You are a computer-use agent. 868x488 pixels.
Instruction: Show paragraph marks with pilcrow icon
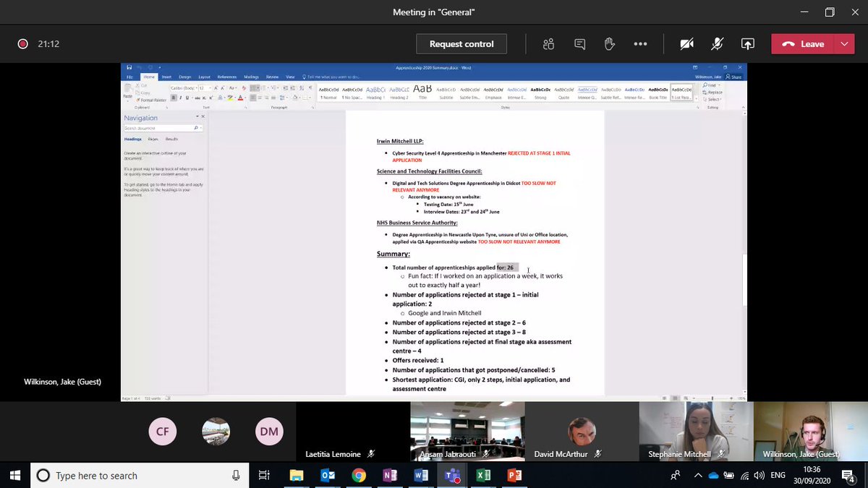(x=310, y=88)
